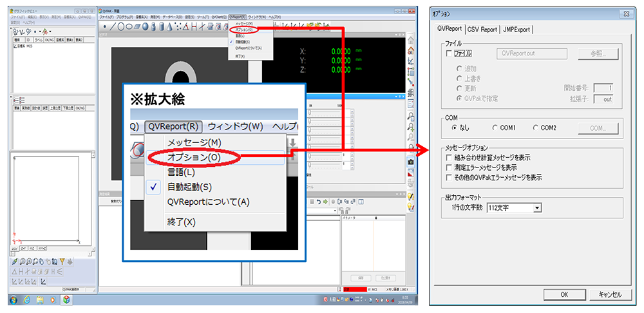Select the QVReport tab in options dialog

(450, 29)
